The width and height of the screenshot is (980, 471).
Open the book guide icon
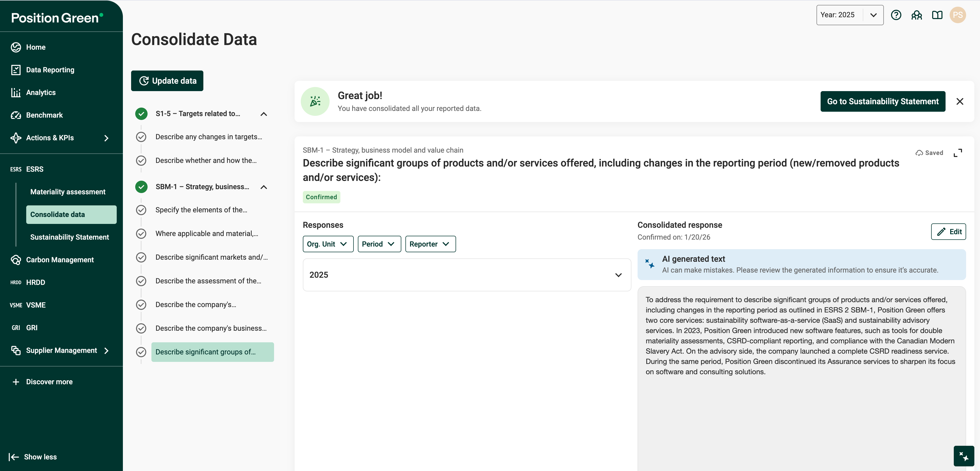(937, 15)
